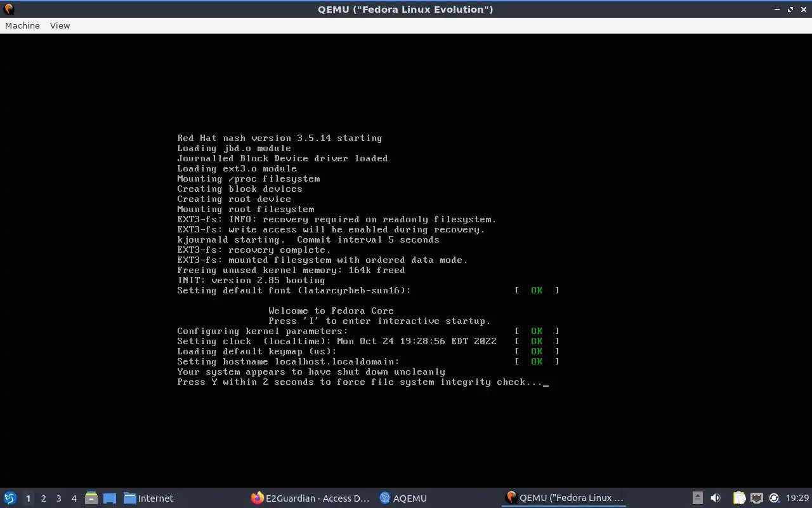Click 'Red Hat nash version 3.5.14 starting' line

tap(280, 138)
